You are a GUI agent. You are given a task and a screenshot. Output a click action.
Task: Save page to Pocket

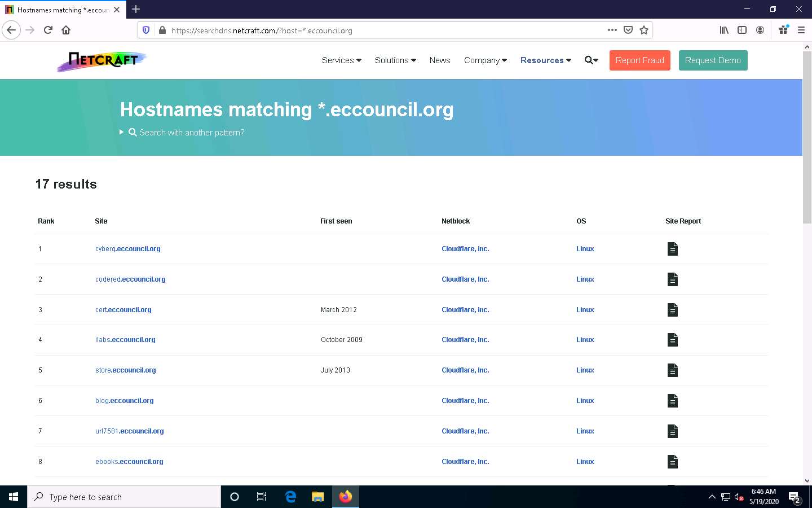pos(628,30)
